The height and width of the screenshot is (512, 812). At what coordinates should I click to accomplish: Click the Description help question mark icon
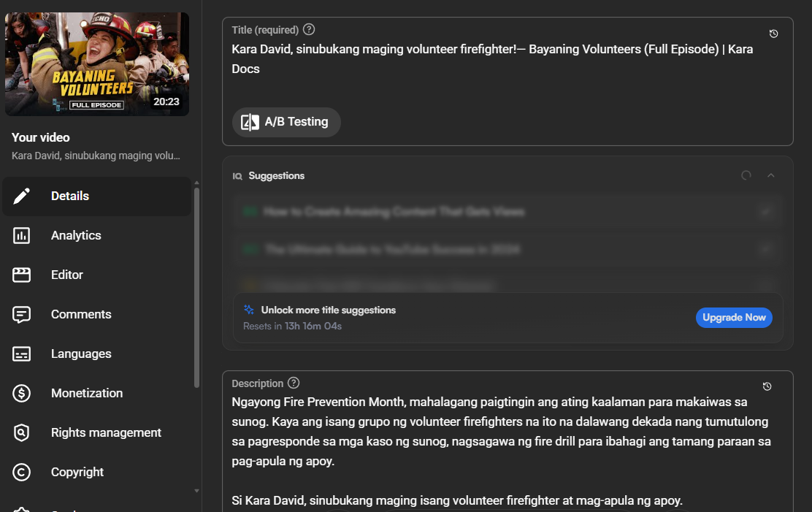(294, 383)
